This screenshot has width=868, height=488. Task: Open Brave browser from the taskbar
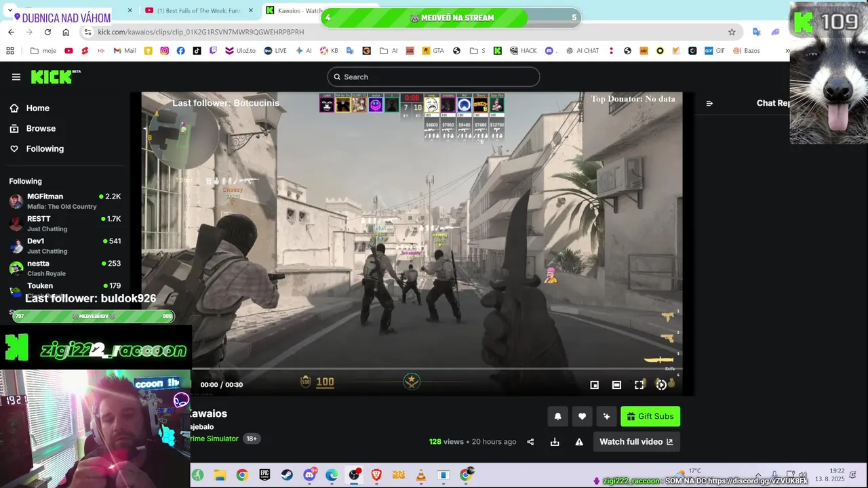tap(376, 475)
